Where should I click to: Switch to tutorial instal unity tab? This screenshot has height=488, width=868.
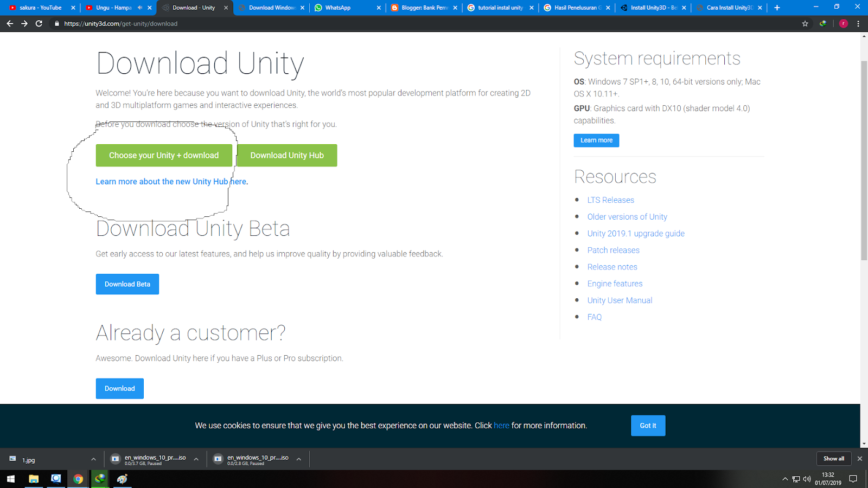pyautogui.click(x=500, y=8)
